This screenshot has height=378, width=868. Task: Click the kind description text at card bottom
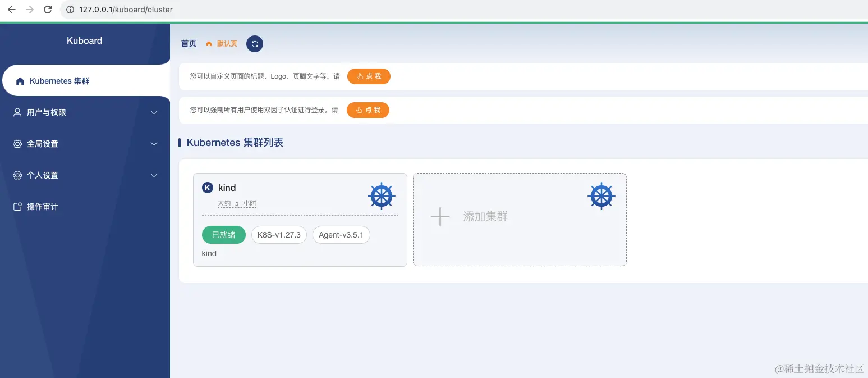[209, 253]
